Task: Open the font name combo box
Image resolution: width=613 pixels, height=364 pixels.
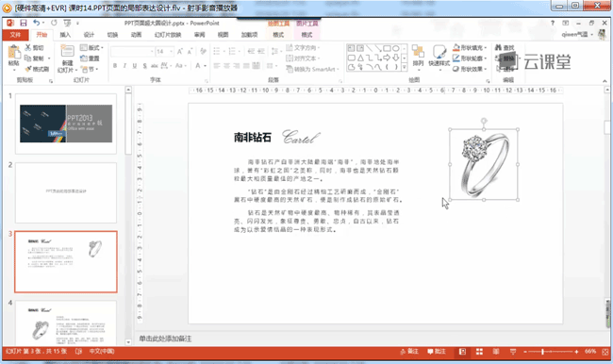Action: pos(133,51)
